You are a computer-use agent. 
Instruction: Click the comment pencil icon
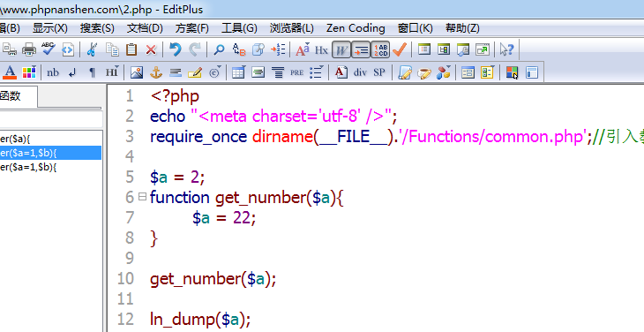click(x=195, y=72)
